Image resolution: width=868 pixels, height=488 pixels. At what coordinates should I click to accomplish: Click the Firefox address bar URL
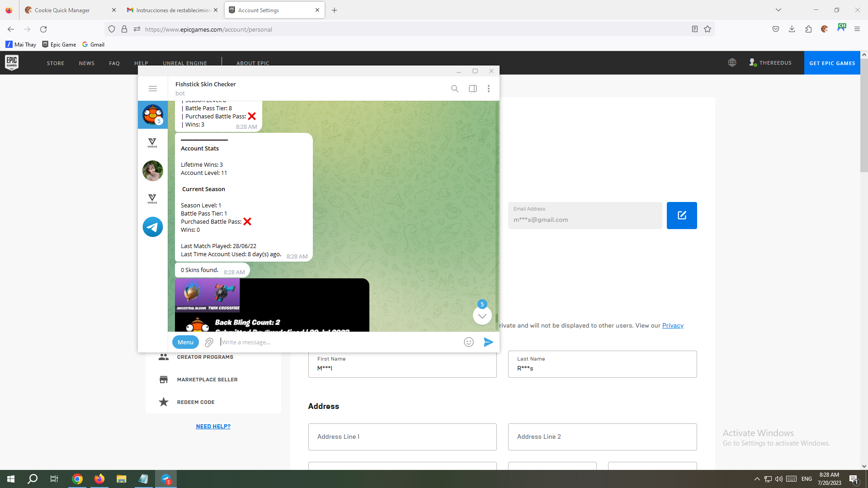coord(208,29)
